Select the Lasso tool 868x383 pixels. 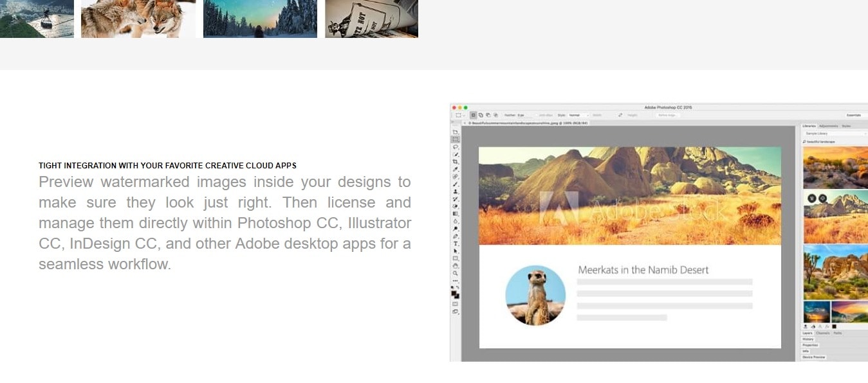pyautogui.click(x=456, y=147)
